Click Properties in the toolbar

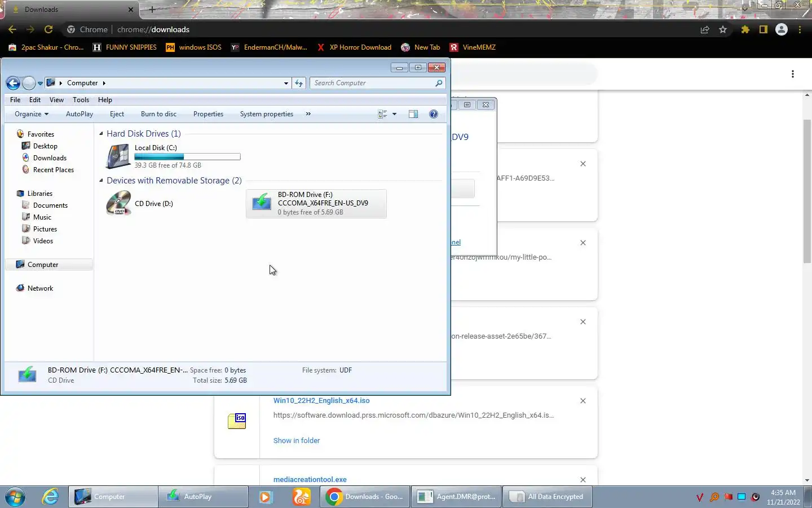[x=208, y=114]
